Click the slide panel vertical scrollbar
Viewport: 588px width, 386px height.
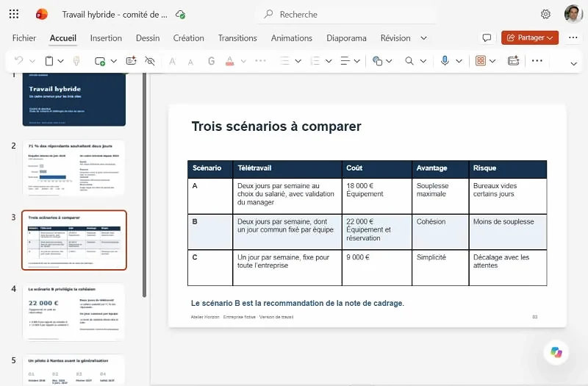click(144, 185)
